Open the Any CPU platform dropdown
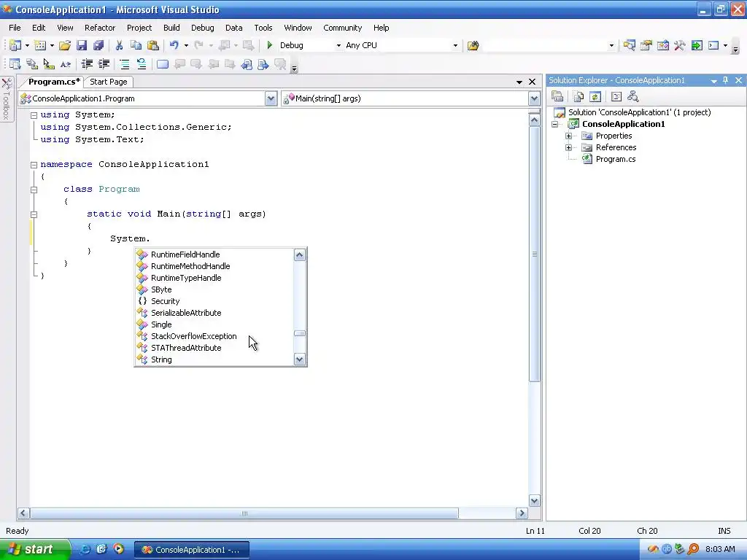The height and width of the screenshot is (560, 747). [x=455, y=46]
